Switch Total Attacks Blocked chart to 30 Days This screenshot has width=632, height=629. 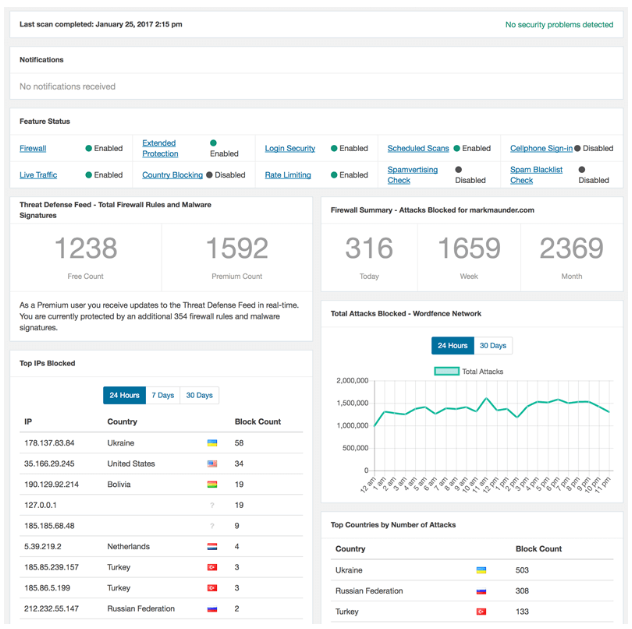point(493,346)
